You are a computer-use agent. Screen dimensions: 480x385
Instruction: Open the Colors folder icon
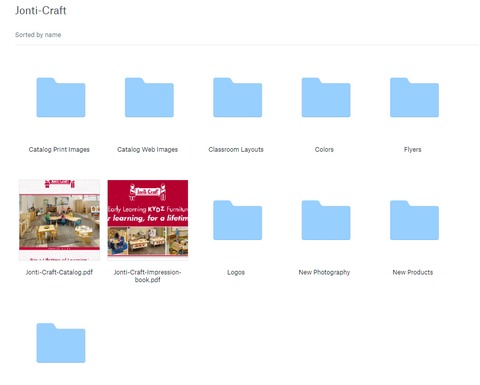326,97
